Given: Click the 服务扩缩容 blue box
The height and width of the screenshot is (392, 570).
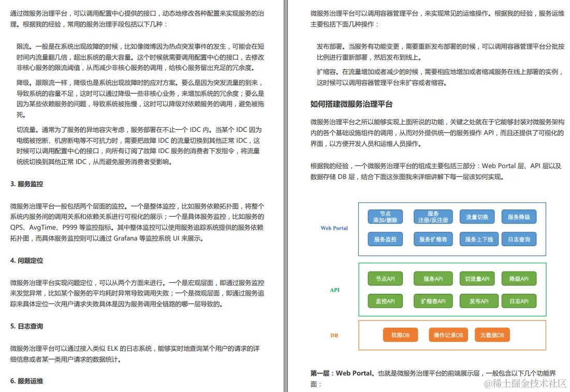Looking at the screenshot, I should pos(433,239).
